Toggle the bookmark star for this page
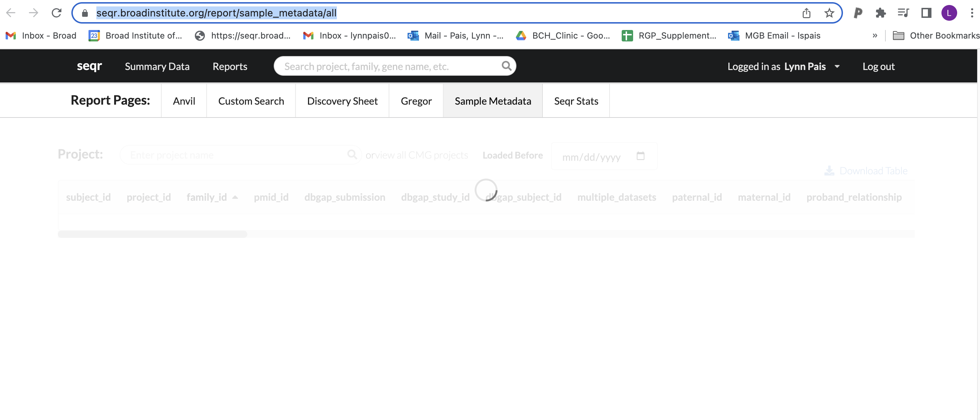This screenshot has width=980, height=420. click(x=829, y=12)
